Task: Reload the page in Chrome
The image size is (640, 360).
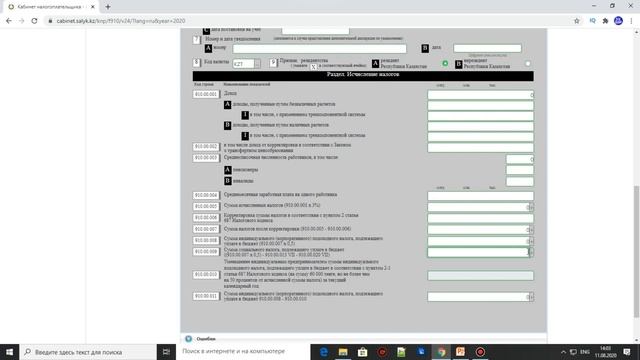Action: click(x=34, y=21)
